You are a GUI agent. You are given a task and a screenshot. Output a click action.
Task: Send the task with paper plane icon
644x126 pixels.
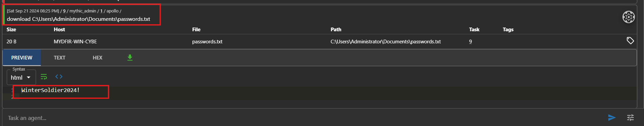pos(612,117)
